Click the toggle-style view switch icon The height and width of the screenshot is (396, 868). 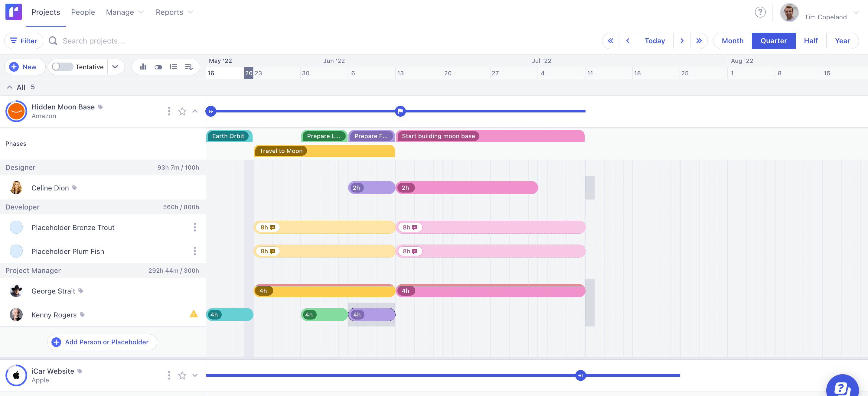pyautogui.click(x=158, y=67)
